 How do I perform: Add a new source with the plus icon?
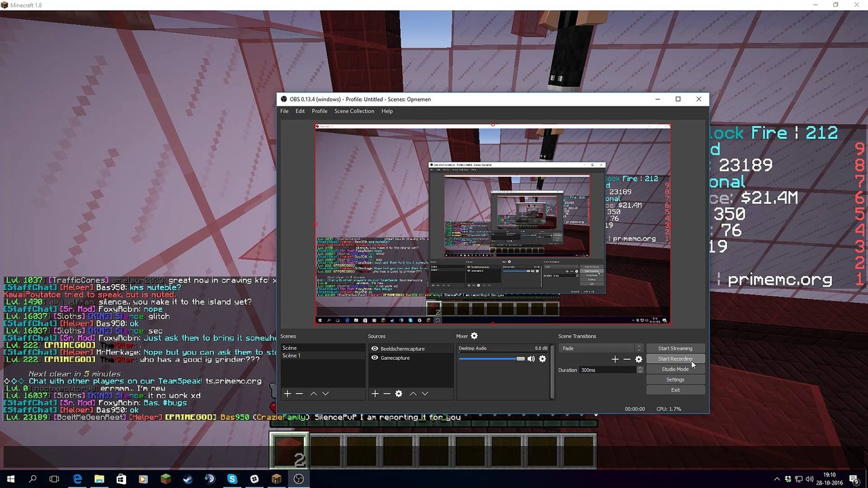[374, 394]
